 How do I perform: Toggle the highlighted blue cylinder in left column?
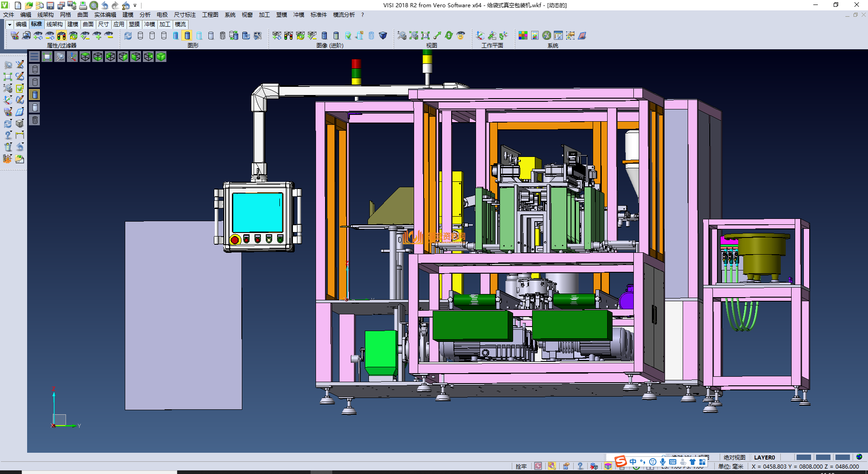coord(35,95)
